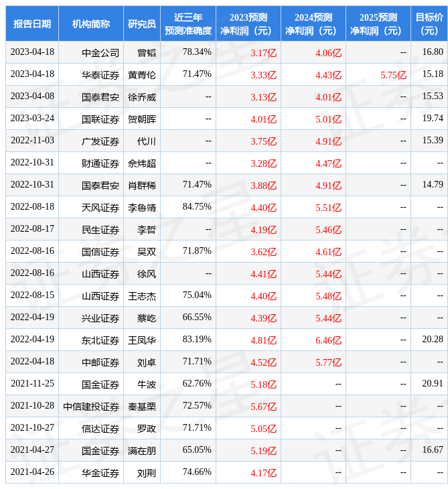
Task: Click target price 15.53
Action: click(x=433, y=96)
